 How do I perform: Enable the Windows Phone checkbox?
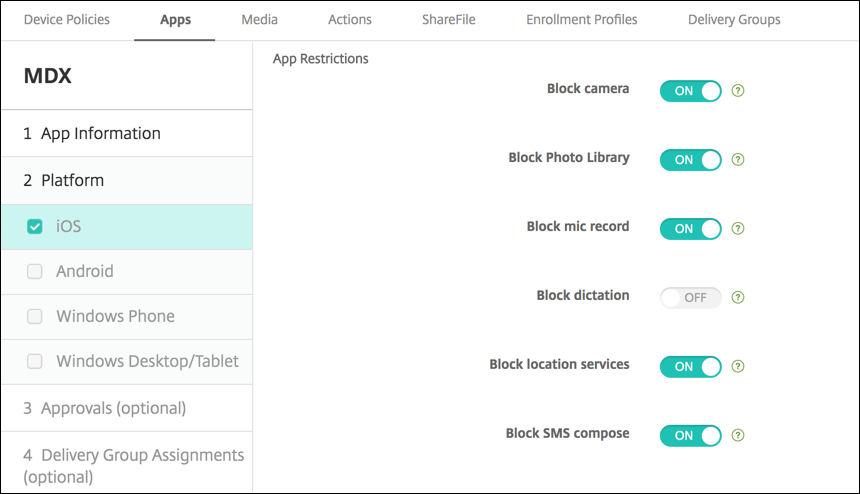point(35,317)
